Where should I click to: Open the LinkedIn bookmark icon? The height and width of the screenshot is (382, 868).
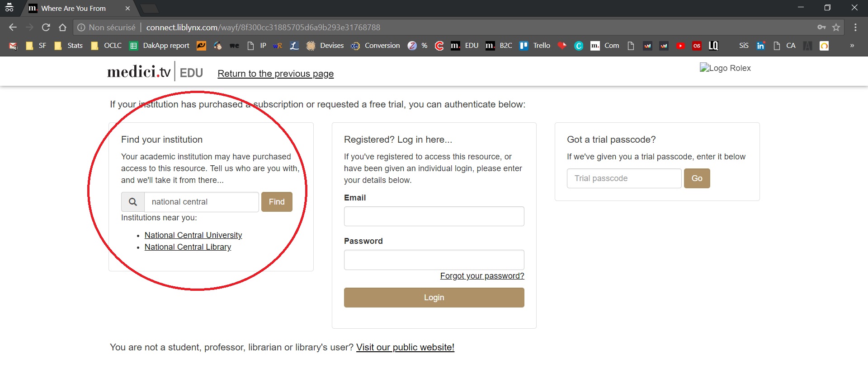coord(760,46)
